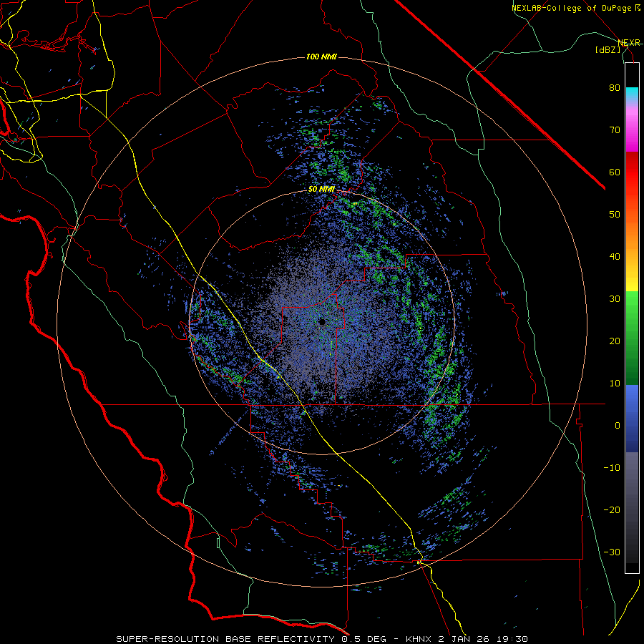
Task: Click the "100 NMI" range ring label
Action: coord(321,57)
